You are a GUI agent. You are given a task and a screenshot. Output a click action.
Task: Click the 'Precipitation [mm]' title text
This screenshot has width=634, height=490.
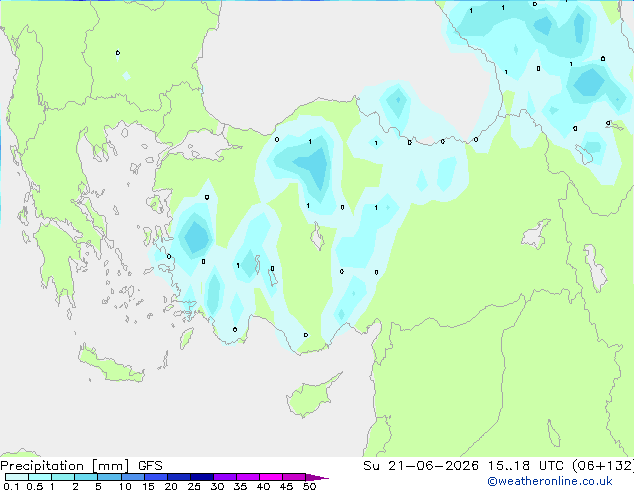(65, 466)
